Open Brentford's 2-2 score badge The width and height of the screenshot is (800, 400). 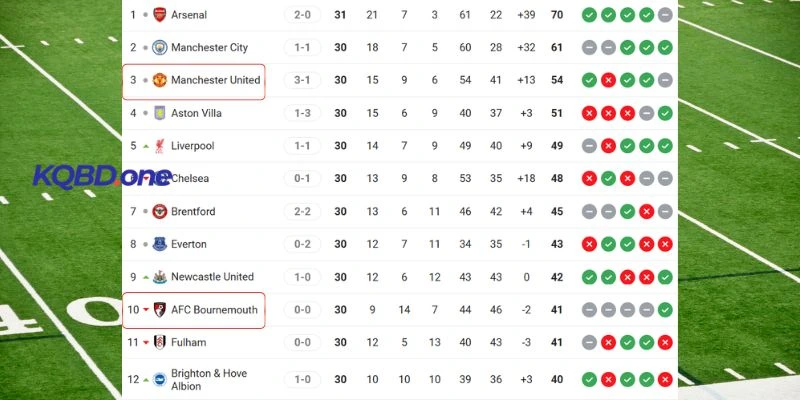tap(303, 211)
